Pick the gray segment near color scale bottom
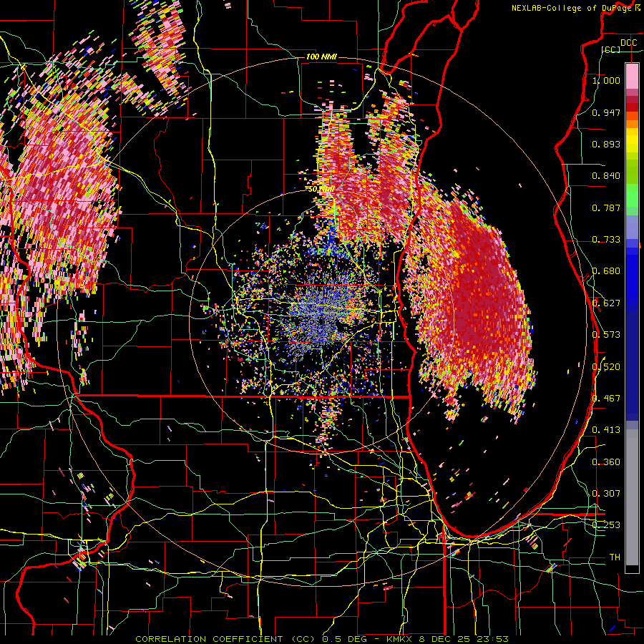 click(x=632, y=497)
